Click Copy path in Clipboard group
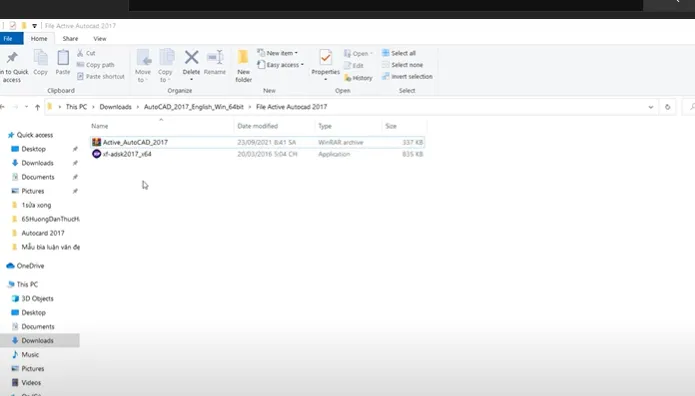 click(96, 65)
